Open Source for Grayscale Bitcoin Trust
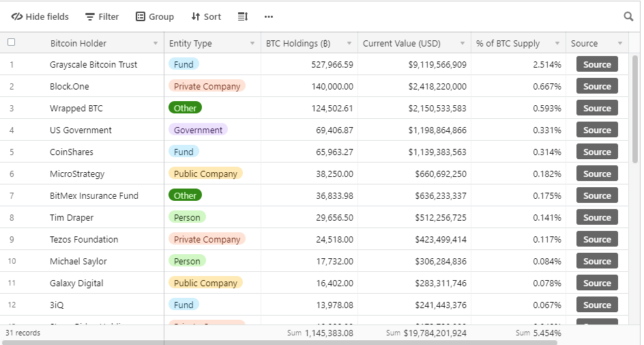Image resolution: width=644 pixels, height=345 pixels. [x=597, y=64]
